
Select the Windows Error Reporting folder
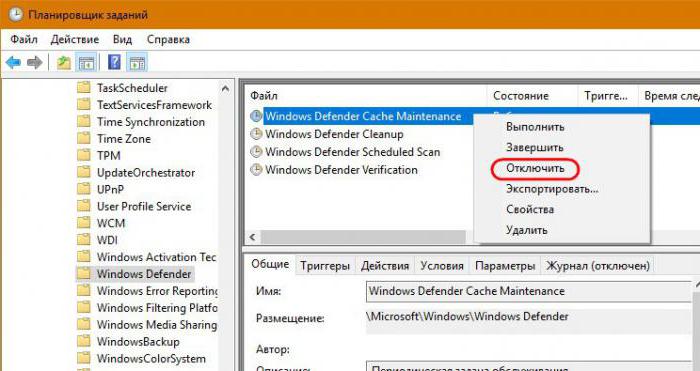click(157, 291)
